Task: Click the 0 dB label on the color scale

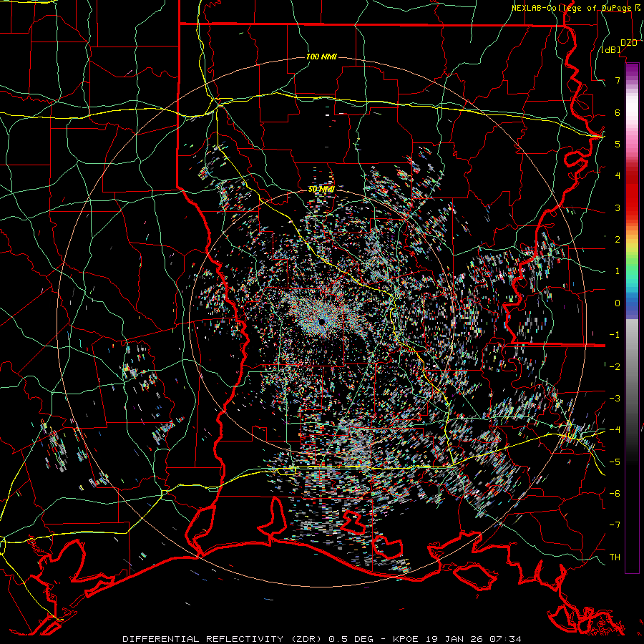Action: point(618,303)
